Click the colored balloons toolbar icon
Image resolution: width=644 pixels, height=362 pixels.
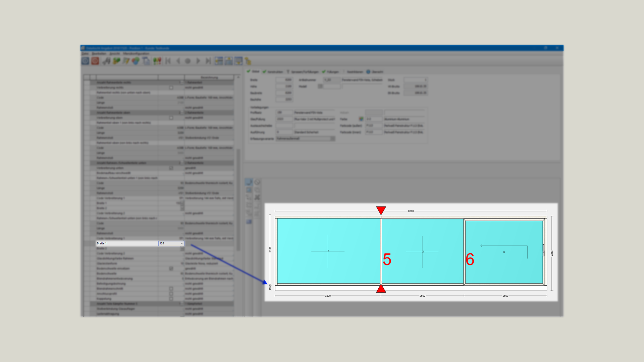[x=157, y=61]
